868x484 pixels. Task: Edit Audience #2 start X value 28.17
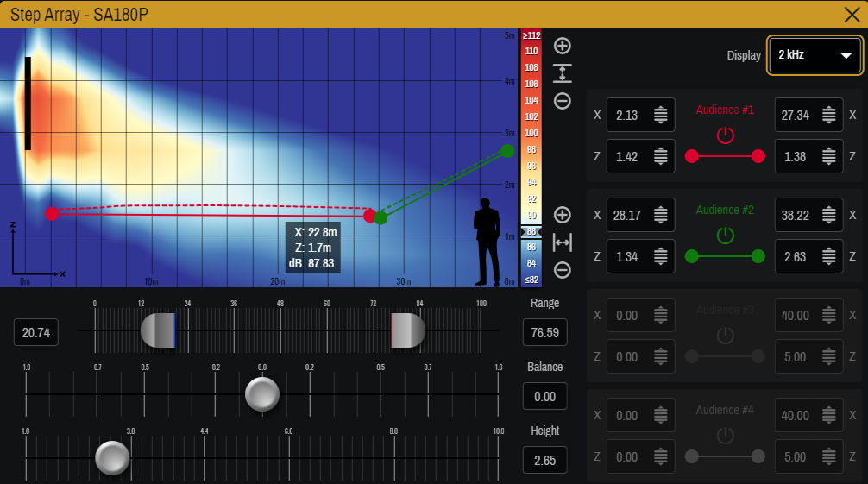point(628,215)
